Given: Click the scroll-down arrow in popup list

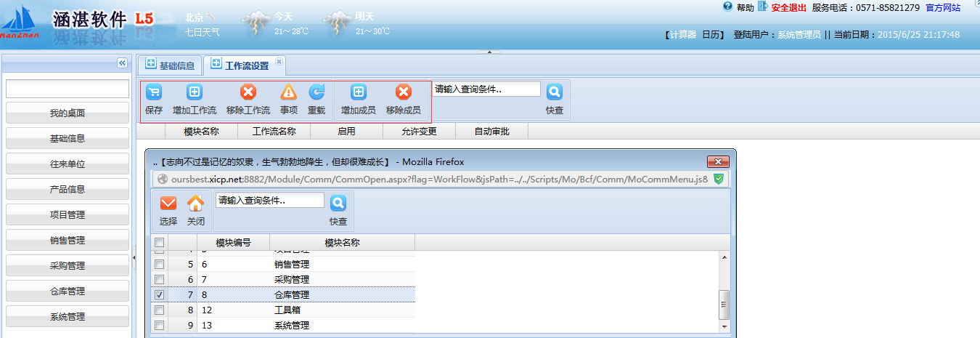Looking at the screenshot, I should (x=724, y=326).
